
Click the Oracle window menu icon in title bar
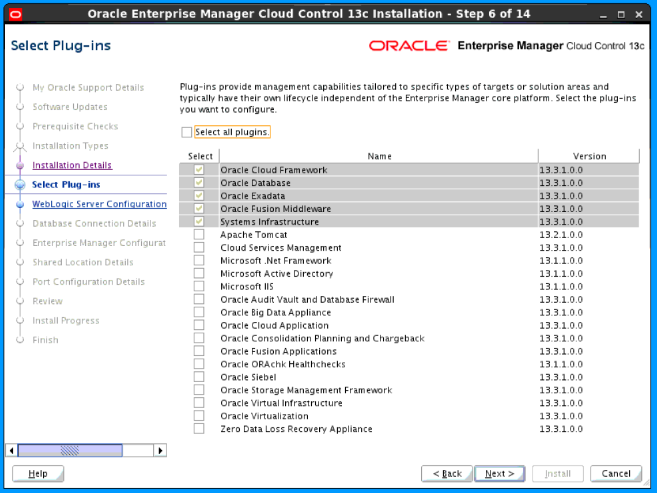(x=16, y=15)
